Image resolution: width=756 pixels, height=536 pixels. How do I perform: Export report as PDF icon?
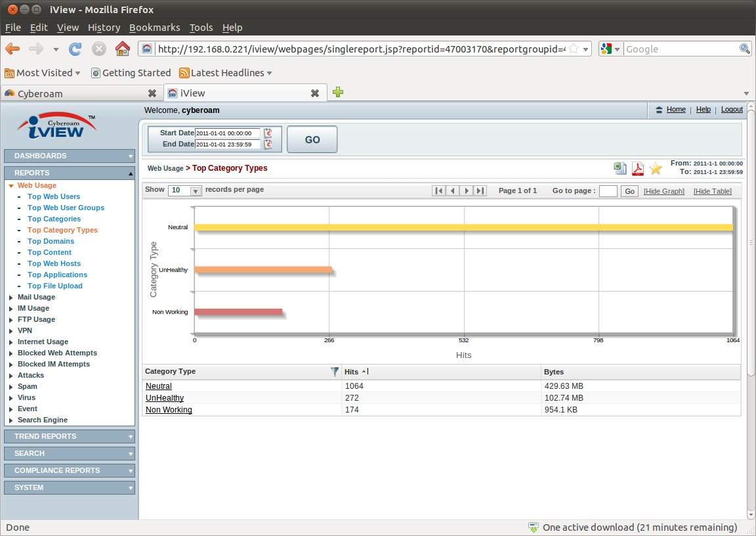[637, 169]
